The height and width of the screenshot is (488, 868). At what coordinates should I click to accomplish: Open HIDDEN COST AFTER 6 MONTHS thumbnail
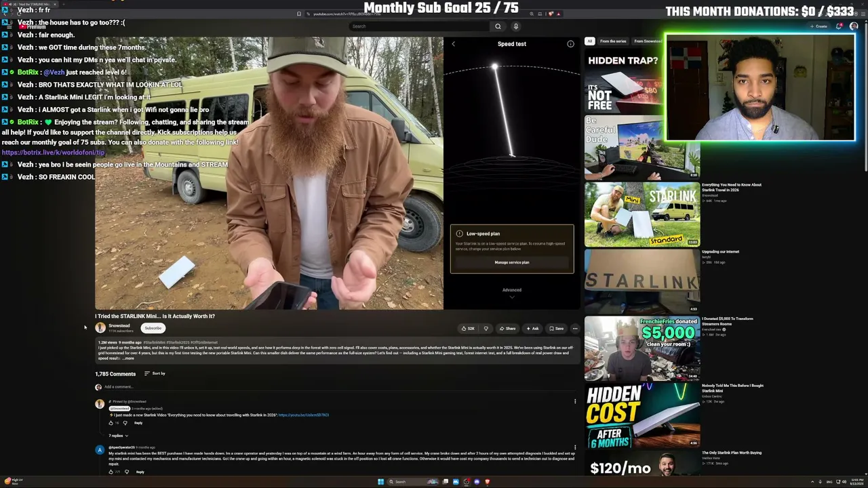click(x=642, y=414)
